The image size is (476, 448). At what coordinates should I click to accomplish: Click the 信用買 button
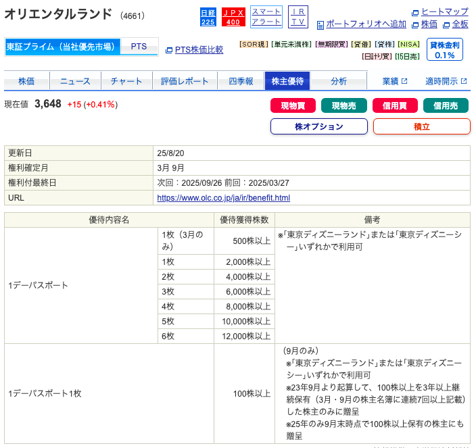[x=395, y=105]
